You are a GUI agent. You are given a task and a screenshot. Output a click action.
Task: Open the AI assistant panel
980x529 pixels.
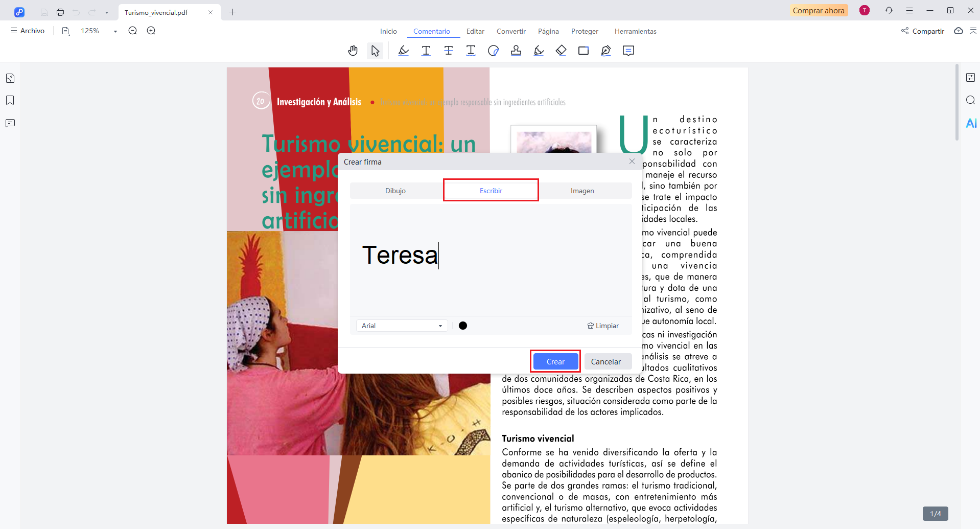pyautogui.click(x=971, y=123)
